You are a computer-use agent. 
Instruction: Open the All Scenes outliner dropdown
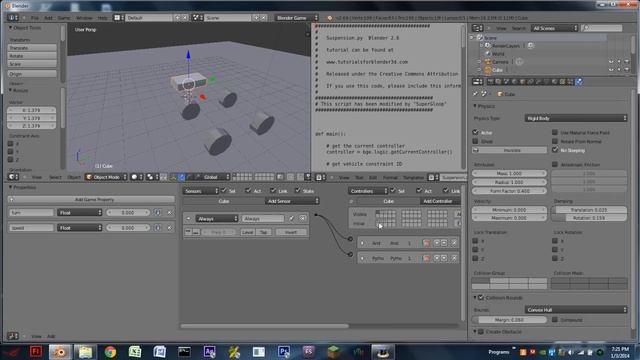click(554, 28)
